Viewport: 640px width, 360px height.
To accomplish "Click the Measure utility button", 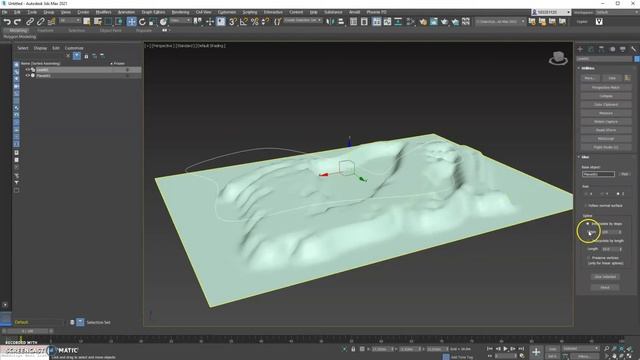I will tap(606, 113).
